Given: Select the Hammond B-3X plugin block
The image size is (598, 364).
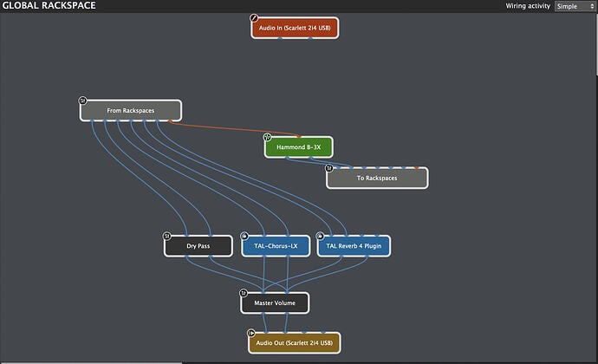Looking at the screenshot, I should 299,147.
